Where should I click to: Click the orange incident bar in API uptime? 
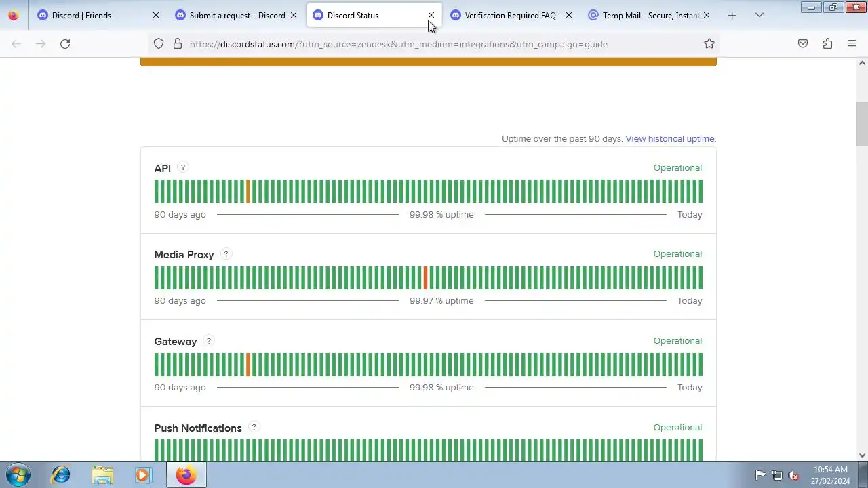248,191
